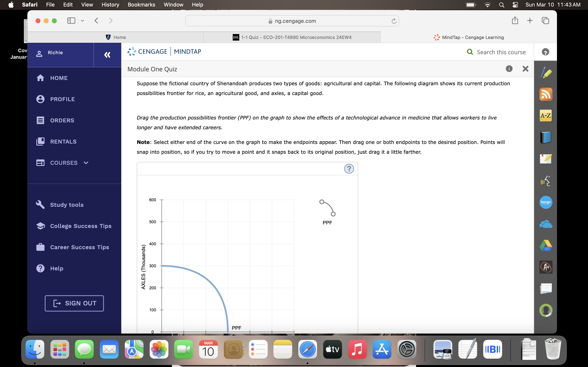
Task: Open OneDrive from the right rail
Action: [x=546, y=224]
